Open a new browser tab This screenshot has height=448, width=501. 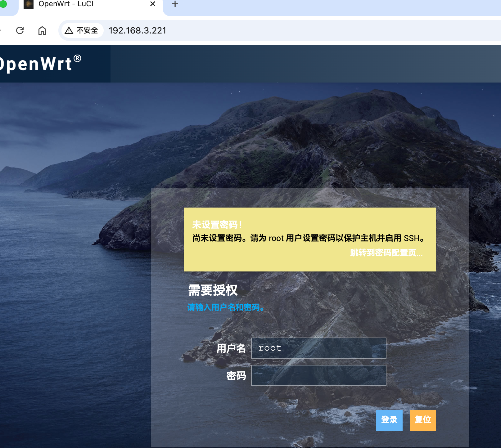(x=175, y=4)
